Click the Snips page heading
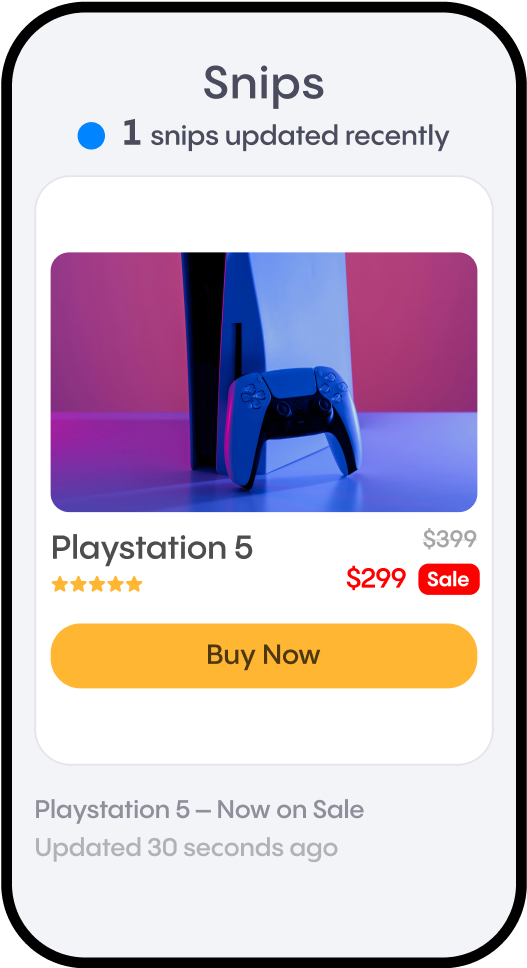The width and height of the screenshot is (527, 968). tap(264, 83)
